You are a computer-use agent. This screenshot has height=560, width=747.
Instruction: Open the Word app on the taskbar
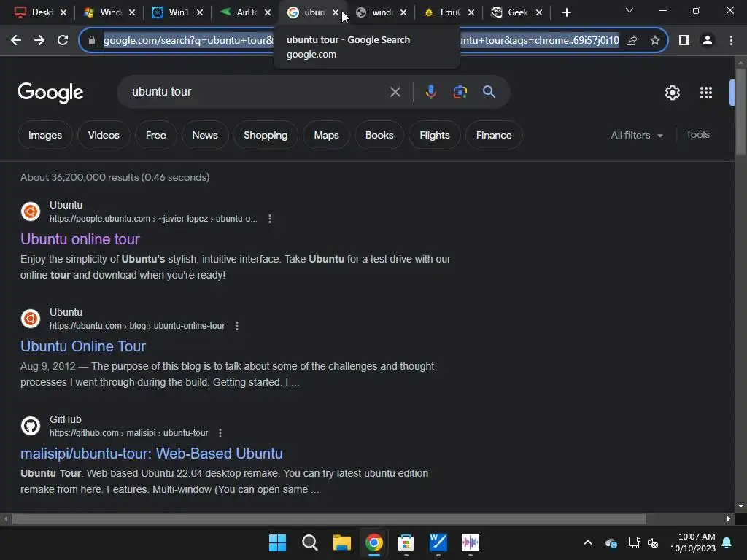coord(438,542)
